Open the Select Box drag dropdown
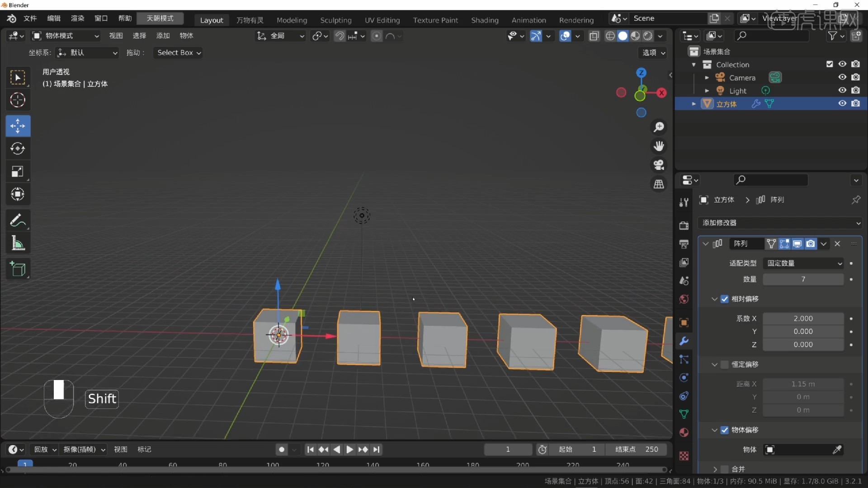 pos(179,52)
